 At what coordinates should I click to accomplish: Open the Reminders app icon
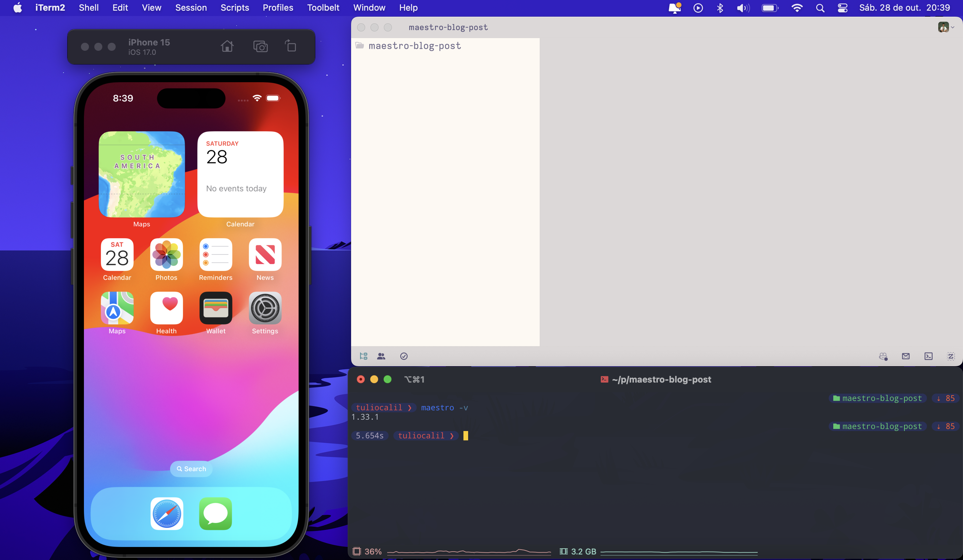click(216, 254)
